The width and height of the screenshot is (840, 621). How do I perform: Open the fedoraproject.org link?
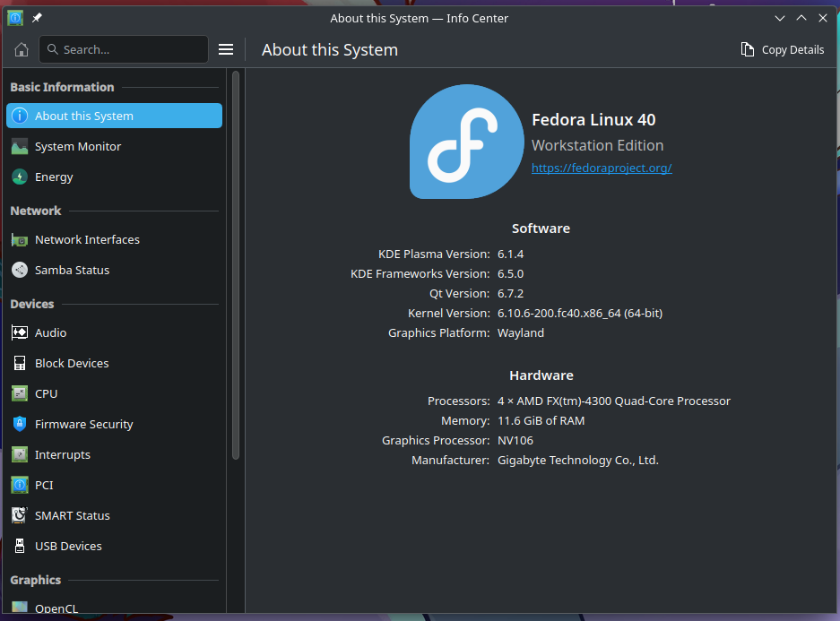tap(602, 168)
